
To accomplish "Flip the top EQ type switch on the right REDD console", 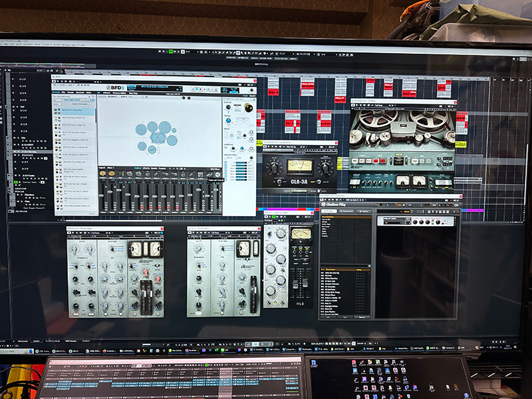I will click(x=223, y=248).
